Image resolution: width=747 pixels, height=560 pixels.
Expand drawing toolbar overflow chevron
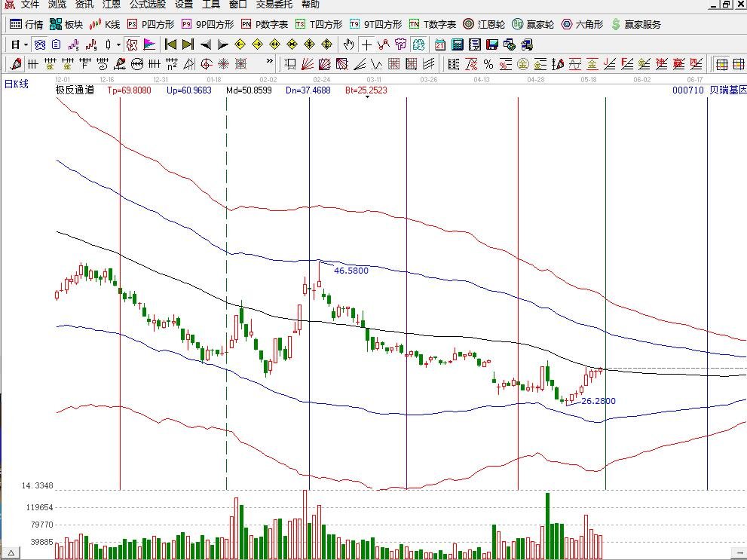[x=270, y=61]
